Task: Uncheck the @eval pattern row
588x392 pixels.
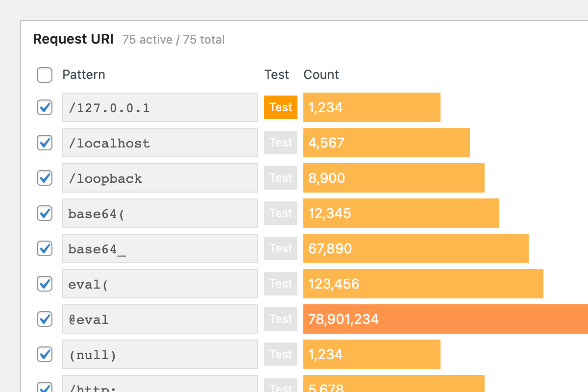Action: click(44, 319)
